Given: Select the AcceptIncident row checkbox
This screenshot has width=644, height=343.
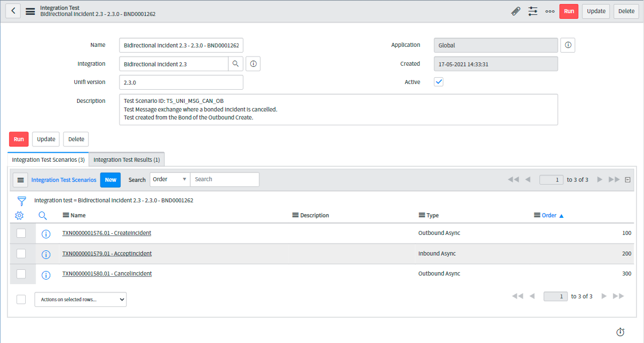Looking at the screenshot, I should coord(21,253).
